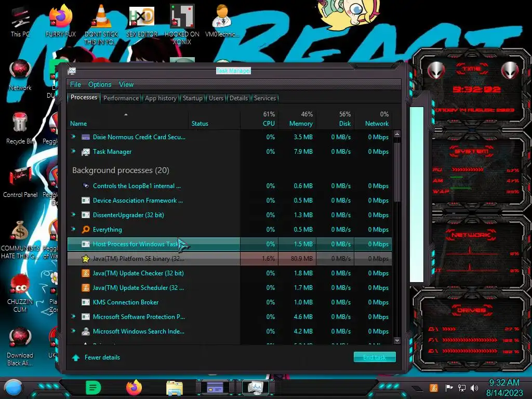The image size is (532, 399).
Task: Expand the DissenterUpgrader (32 bit) process
Action: [x=73, y=215]
